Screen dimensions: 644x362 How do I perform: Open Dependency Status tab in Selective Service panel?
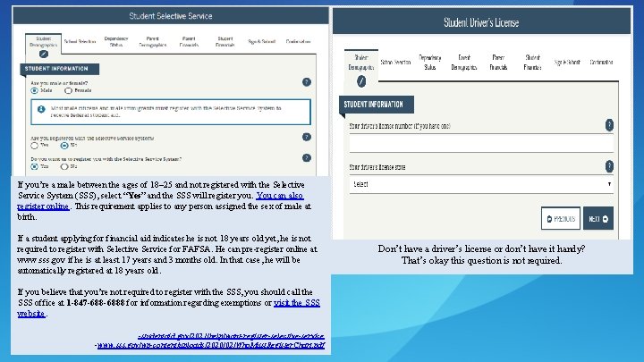(x=116, y=41)
